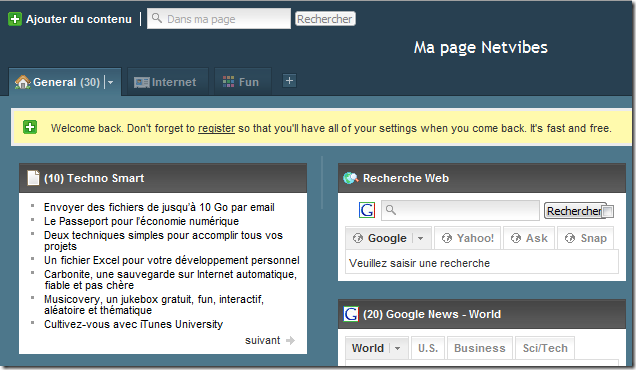Open Deux techniques simples pour accomplir article

[163, 241]
